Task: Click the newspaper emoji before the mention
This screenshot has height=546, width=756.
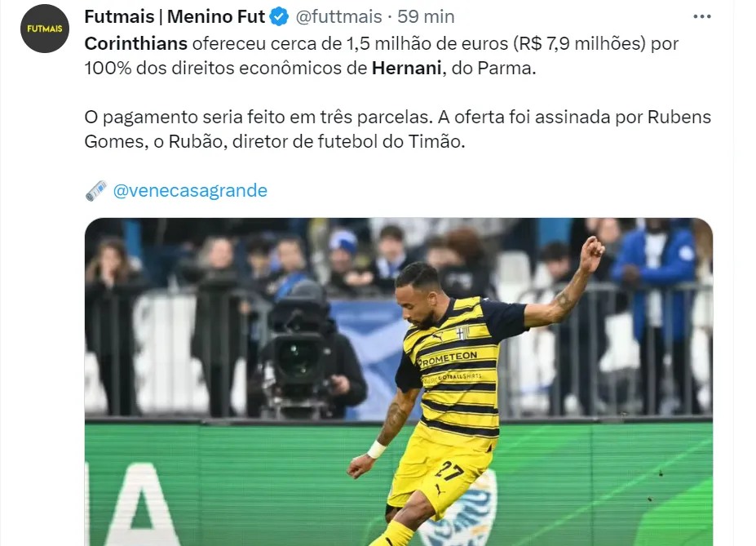Action: (96, 190)
